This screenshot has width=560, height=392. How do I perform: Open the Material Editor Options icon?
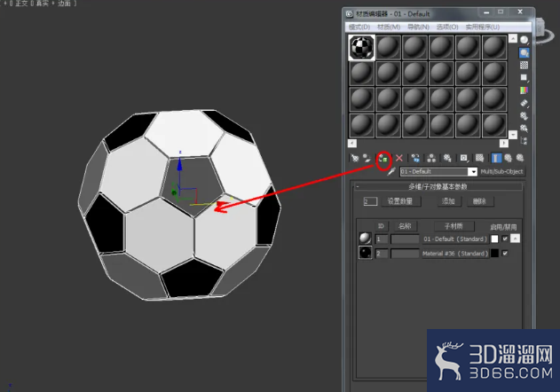(x=524, y=115)
